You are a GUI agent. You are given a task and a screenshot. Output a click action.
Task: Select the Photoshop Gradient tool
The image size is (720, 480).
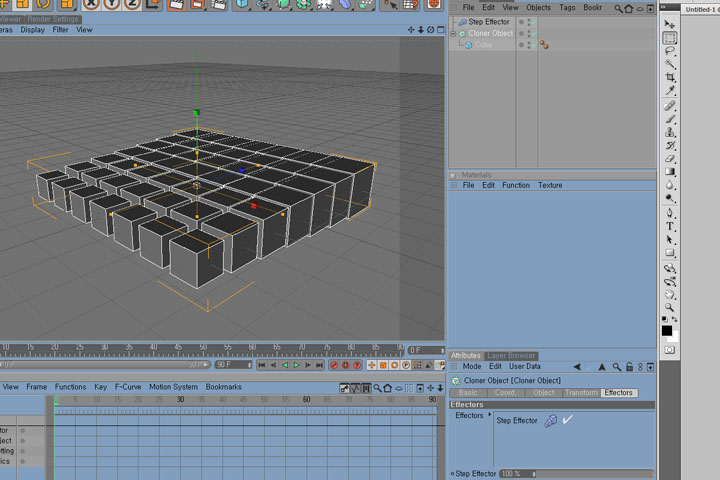tap(670, 172)
